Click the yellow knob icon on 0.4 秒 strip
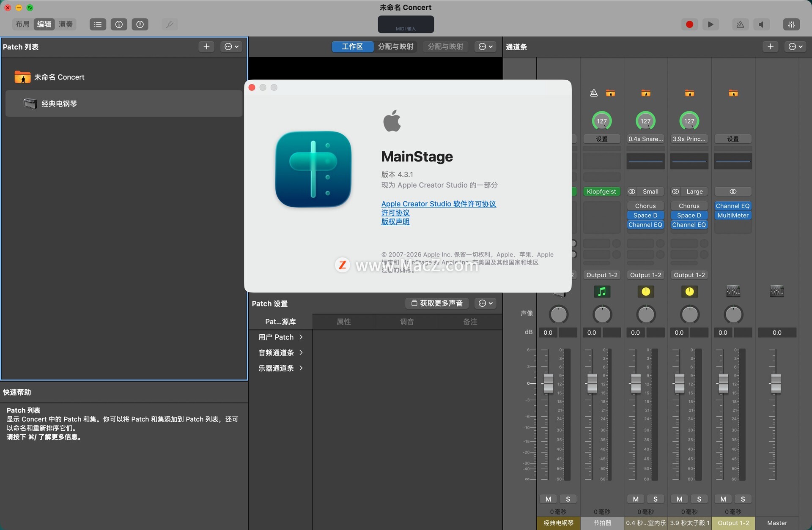Screen dimensions: 812x530 tap(646, 291)
